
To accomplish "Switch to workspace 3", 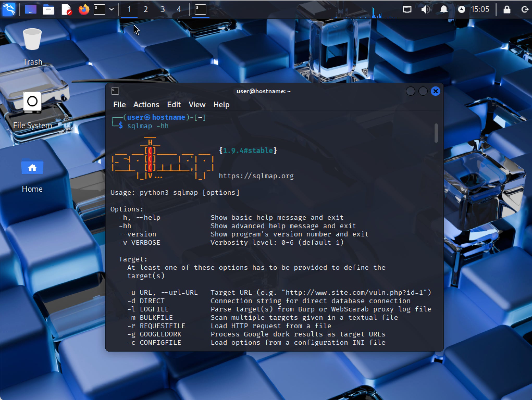I will tap(162, 9).
